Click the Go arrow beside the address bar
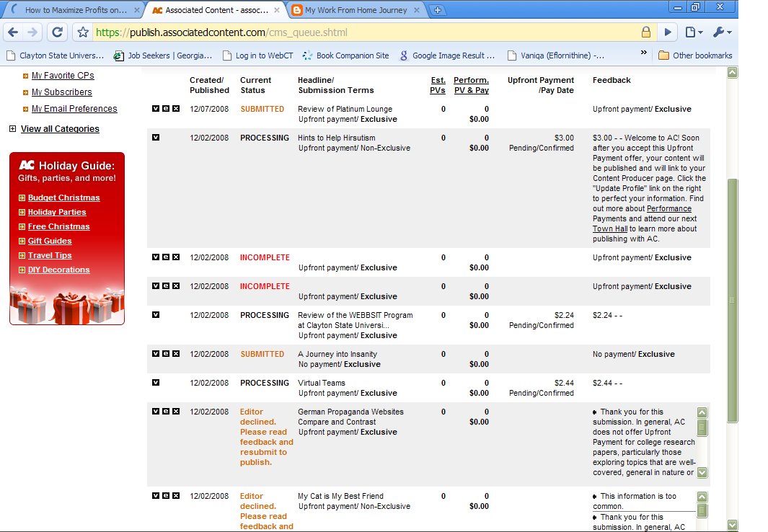768x532 pixels. tap(668, 32)
